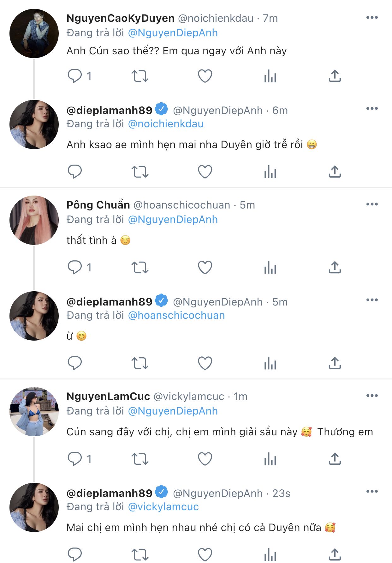Open Pông Chuẩn's profile avatar
Screen dimensions: 392x563
[34, 220]
